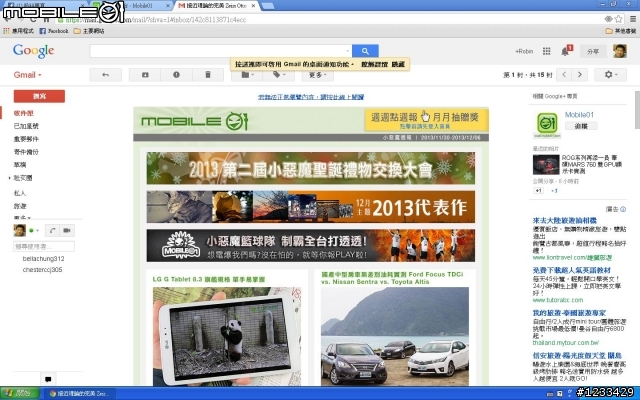Image resolution: width=640 pixels, height=400 pixels.
Task: Follow Mobile01 on Google+
Action: (x=581, y=126)
